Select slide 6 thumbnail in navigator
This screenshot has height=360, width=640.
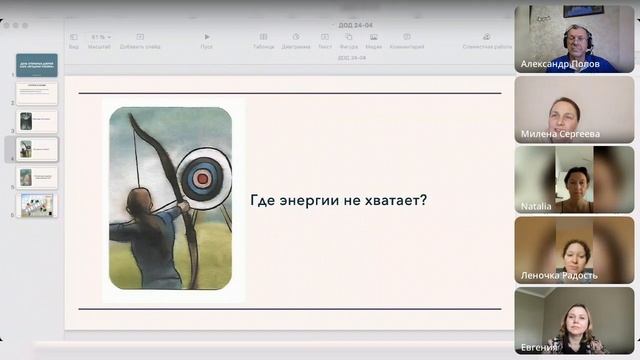[x=37, y=205]
